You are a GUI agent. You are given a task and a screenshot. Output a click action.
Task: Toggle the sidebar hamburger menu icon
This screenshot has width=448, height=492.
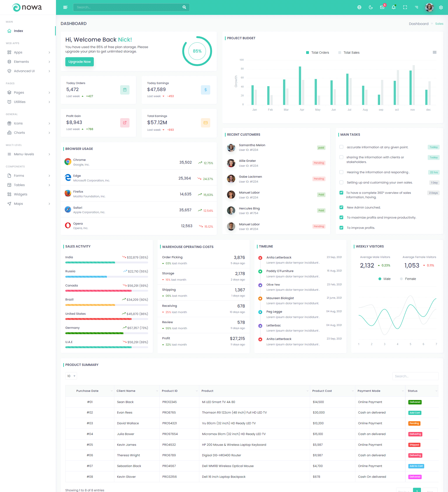[x=65, y=7]
